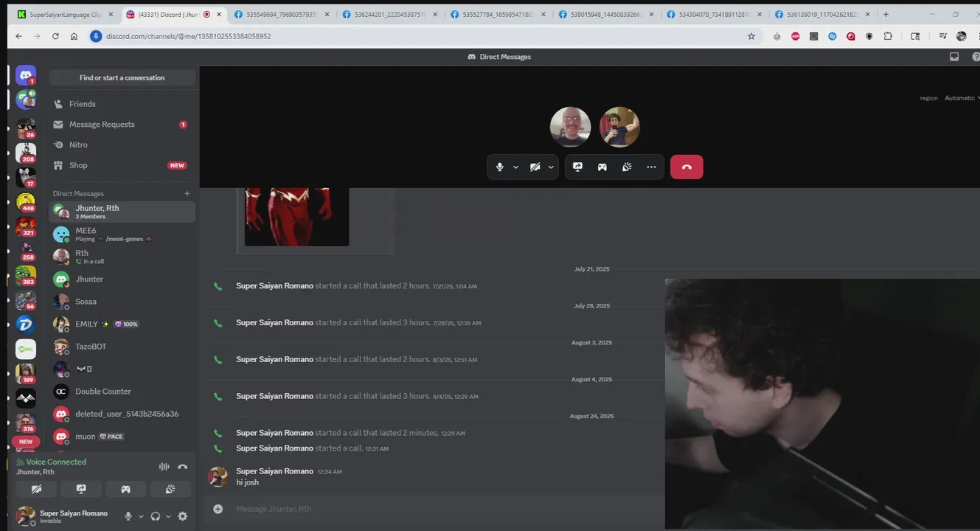Open the browser Extensions puzzle icon

888,36
